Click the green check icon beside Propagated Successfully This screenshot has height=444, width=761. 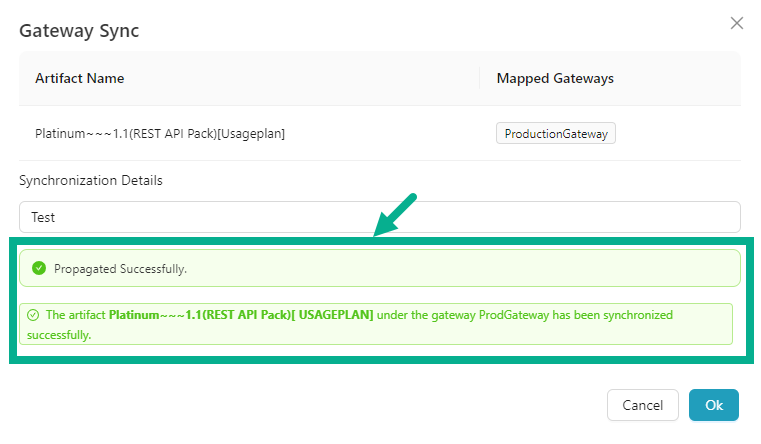tap(39, 268)
